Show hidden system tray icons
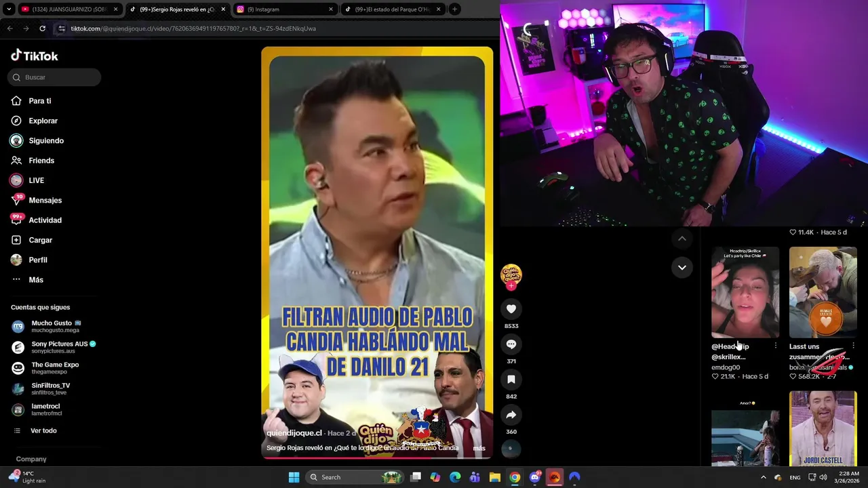Screen dimensions: 868x488 [x=764, y=477]
